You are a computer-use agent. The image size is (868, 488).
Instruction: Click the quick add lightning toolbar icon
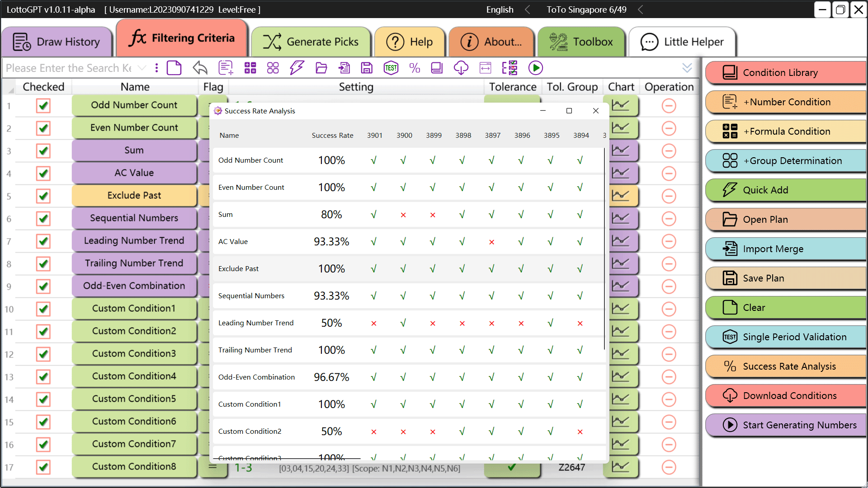297,68
